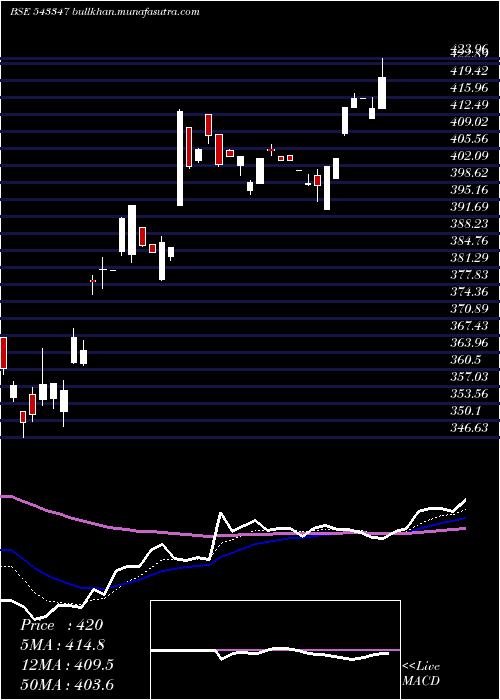Select the 12MA : 409.5 value
Image resolution: width=500 pixels, height=700 pixels.
(67, 665)
